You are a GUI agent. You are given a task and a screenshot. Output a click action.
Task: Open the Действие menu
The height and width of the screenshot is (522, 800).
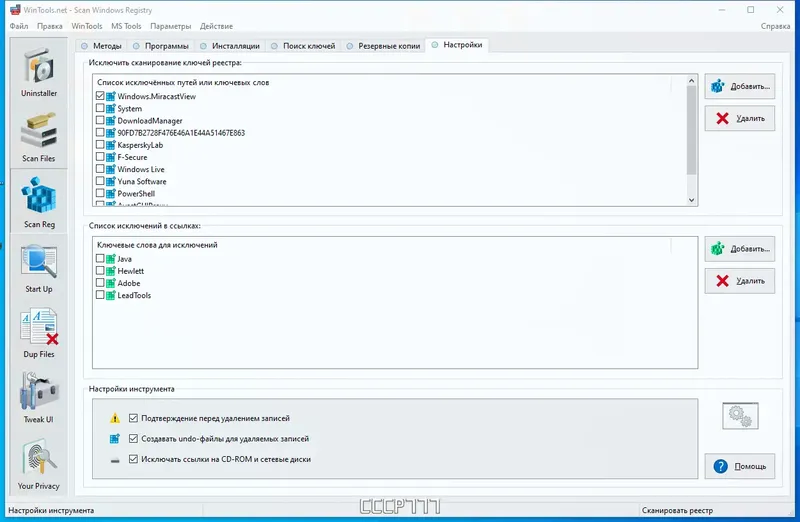(216, 26)
